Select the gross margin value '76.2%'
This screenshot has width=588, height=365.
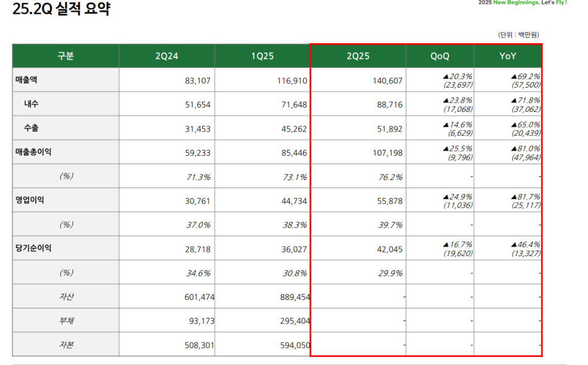(x=390, y=177)
